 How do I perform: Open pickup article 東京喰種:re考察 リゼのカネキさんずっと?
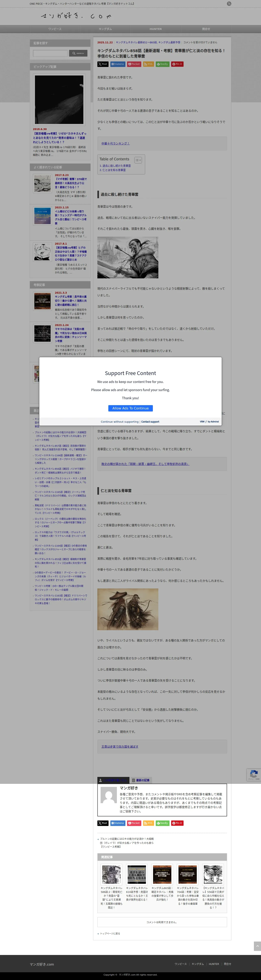tap(60, 138)
